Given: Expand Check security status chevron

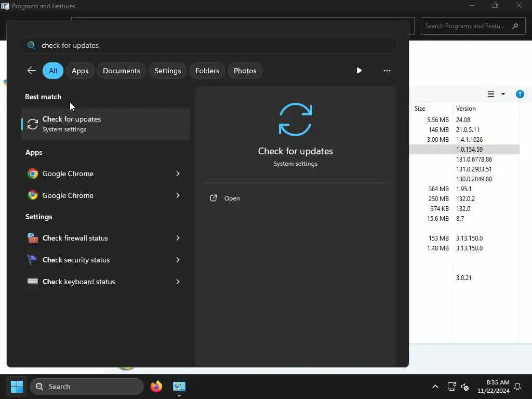Looking at the screenshot, I should (178, 260).
